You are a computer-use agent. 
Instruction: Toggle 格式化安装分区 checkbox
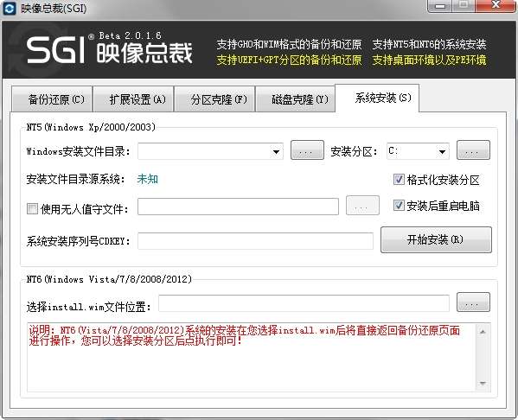coord(399,180)
